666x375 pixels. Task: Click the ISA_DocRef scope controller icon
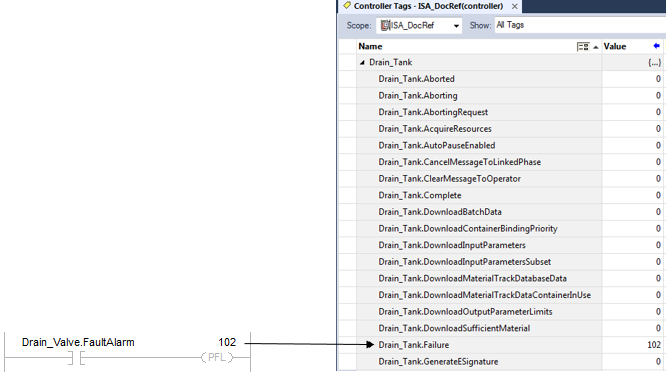click(385, 25)
